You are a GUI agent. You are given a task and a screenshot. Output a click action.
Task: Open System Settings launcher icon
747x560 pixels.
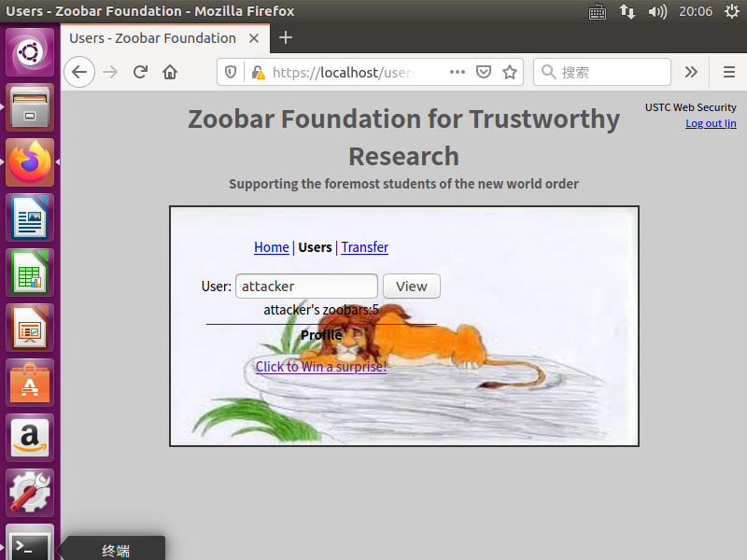[30, 493]
